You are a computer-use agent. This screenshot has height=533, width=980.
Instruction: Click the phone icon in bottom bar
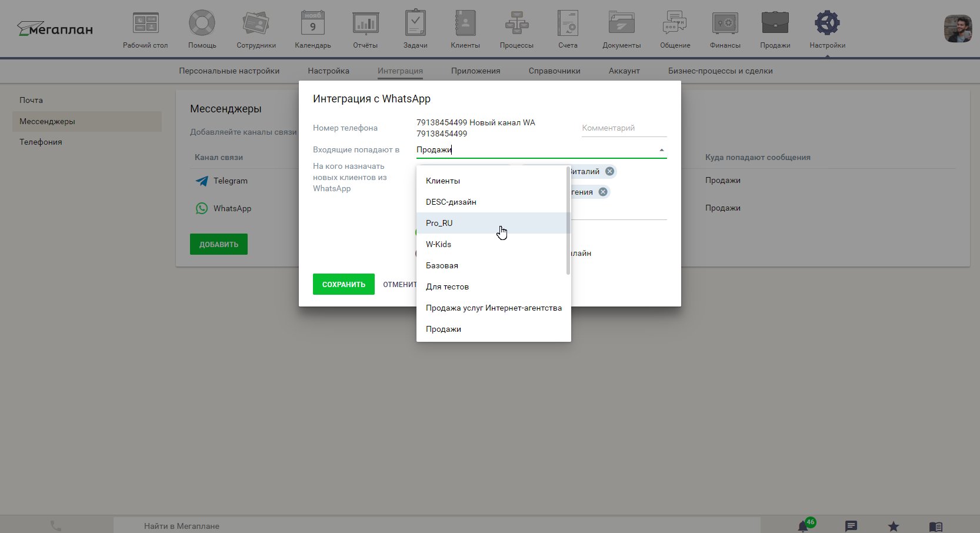(56, 526)
